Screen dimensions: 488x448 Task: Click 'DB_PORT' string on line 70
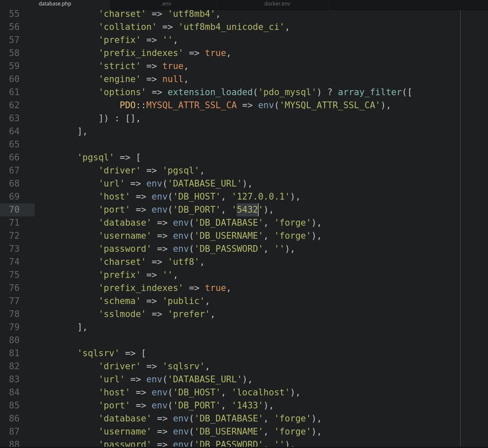[197, 210]
